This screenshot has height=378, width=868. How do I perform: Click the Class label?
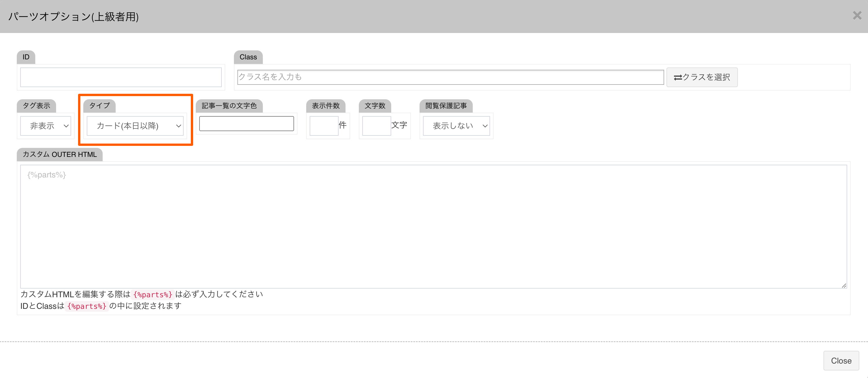(x=248, y=57)
